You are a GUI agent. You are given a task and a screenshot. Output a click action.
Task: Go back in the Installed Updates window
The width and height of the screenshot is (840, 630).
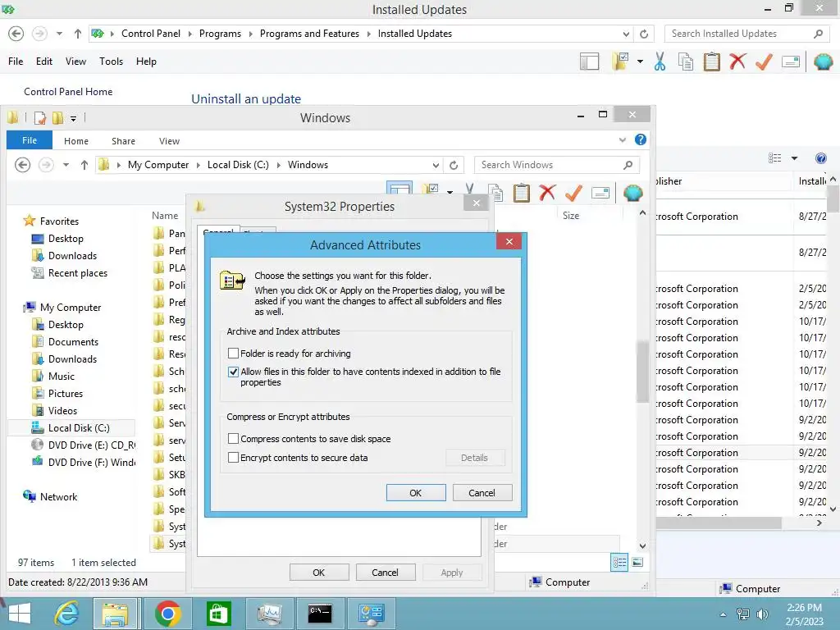pos(16,34)
